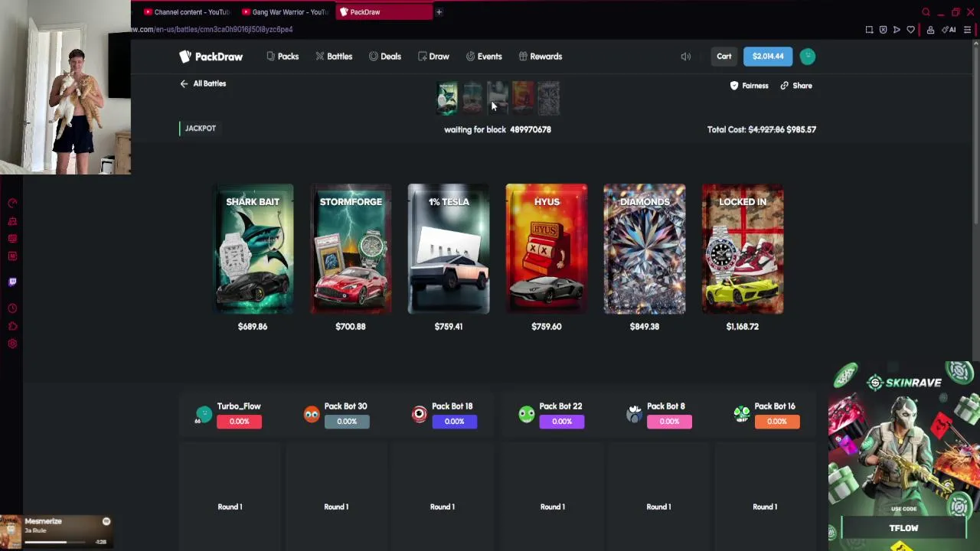The width and height of the screenshot is (980, 551).
Task: Switch to the Channel content YouTube tab
Action: click(186, 11)
